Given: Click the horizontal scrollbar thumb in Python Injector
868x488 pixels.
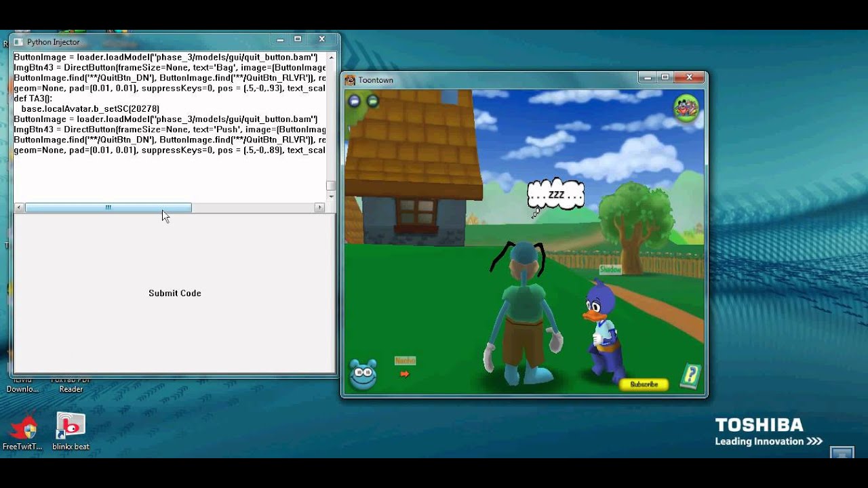Looking at the screenshot, I should click(108, 207).
